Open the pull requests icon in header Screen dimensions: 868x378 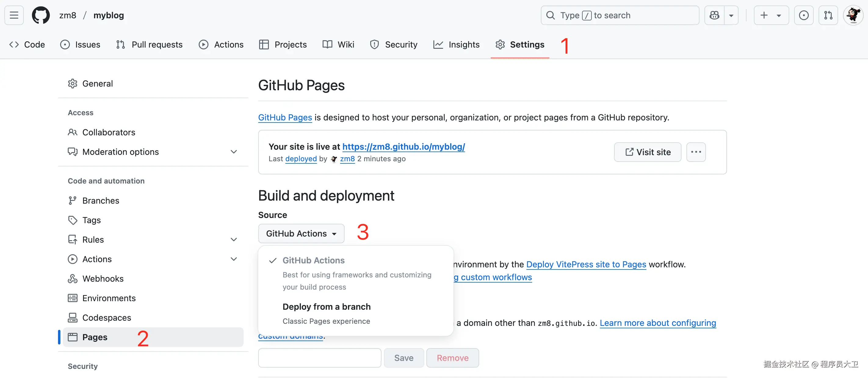[828, 15]
